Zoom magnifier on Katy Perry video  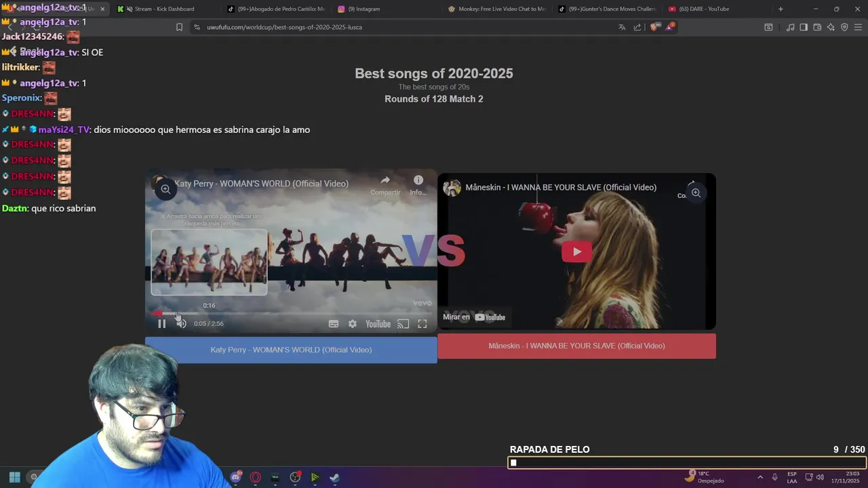[165, 190]
